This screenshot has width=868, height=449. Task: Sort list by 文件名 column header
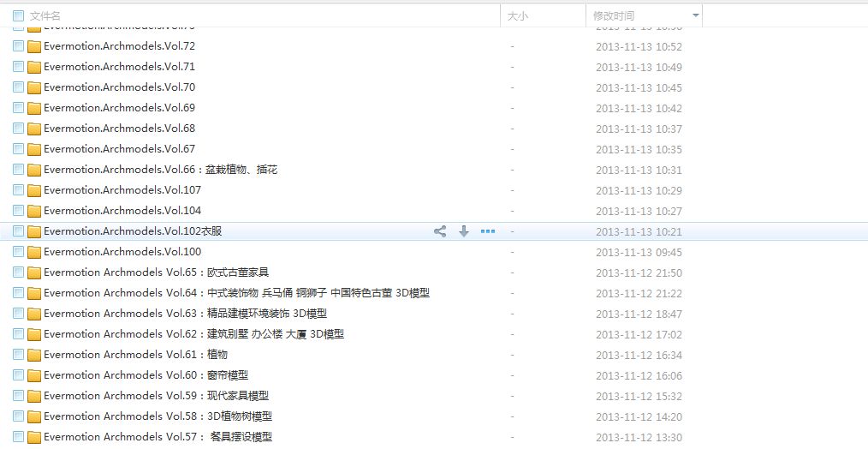(x=45, y=16)
